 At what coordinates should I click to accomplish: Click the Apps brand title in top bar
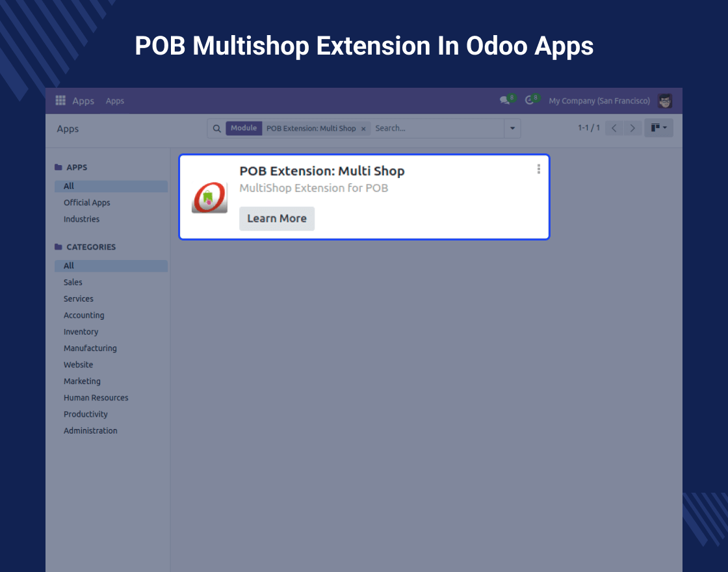[x=83, y=101]
